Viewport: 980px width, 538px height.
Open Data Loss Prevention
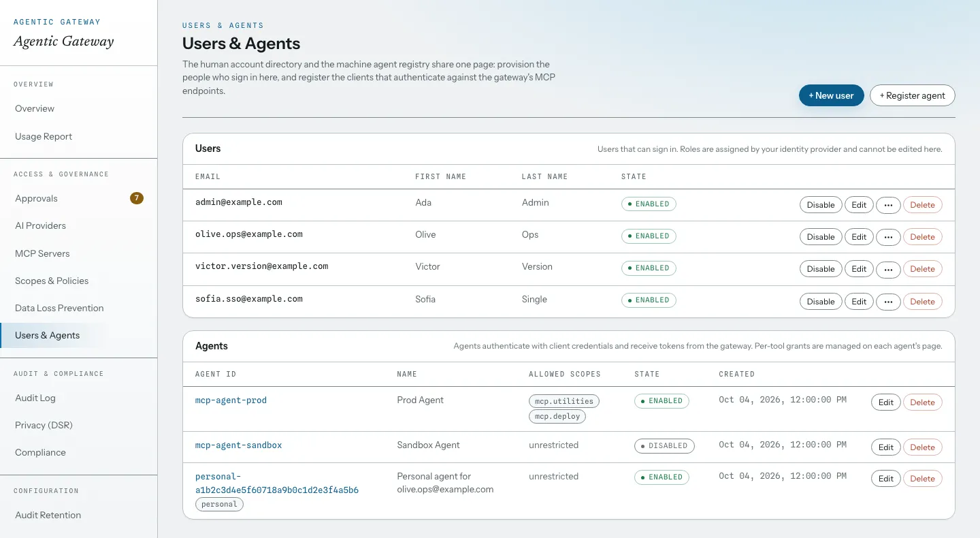point(79,308)
